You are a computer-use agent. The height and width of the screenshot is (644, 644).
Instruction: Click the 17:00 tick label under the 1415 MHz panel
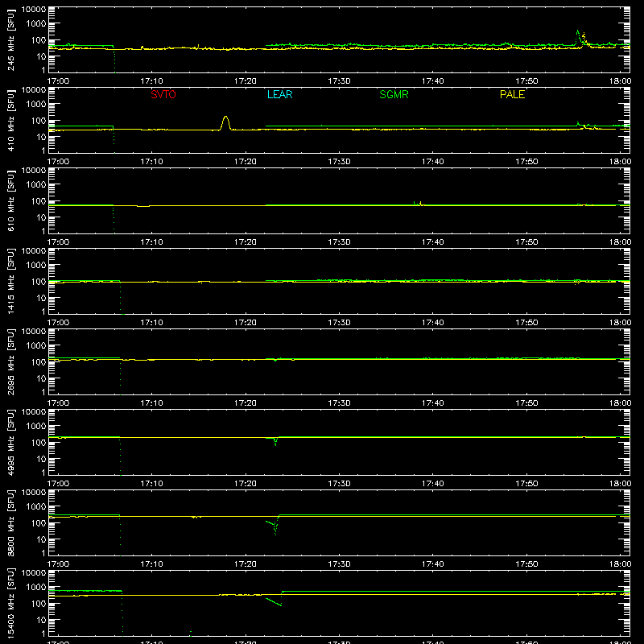[x=58, y=323]
